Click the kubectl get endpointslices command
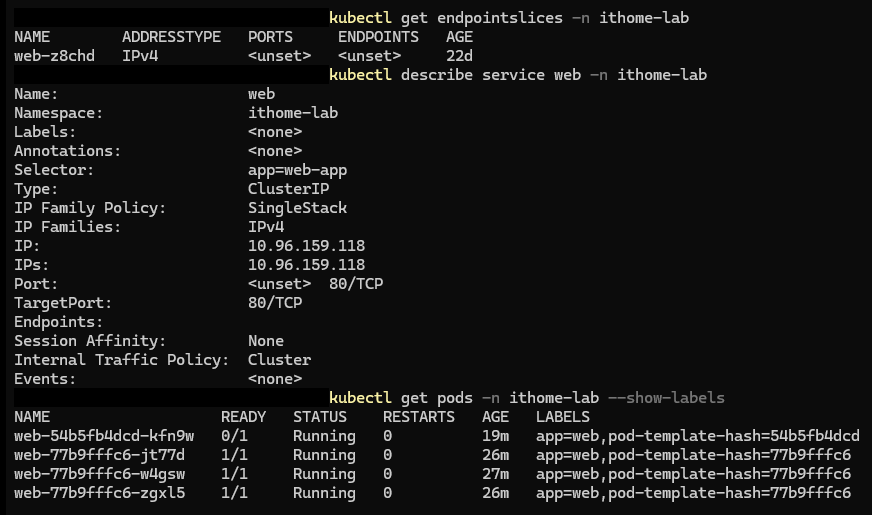The height and width of the screenshot is (515, 872). [509, 18]
